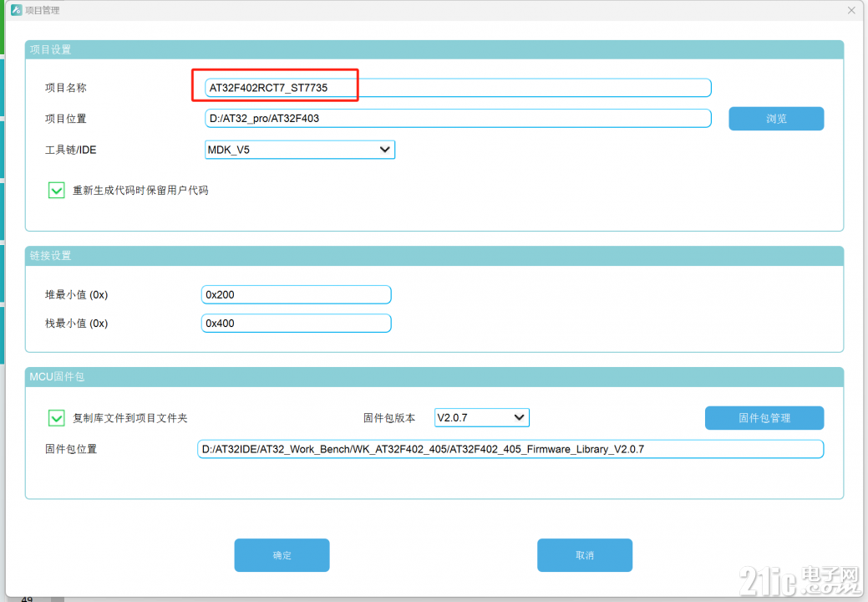
Task: Click the 固件包位置 path field
Action: click(510, 449)
